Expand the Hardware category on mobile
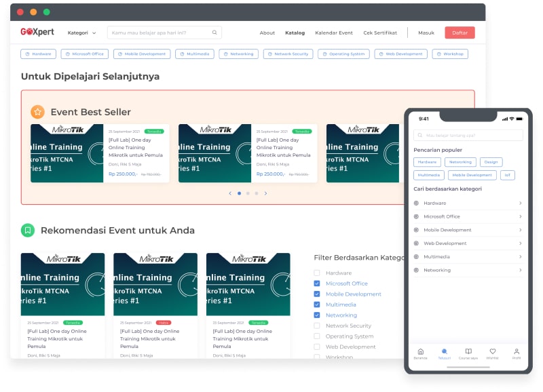The width and height of the screenshot is (543, 392). [x=520, y=203]
